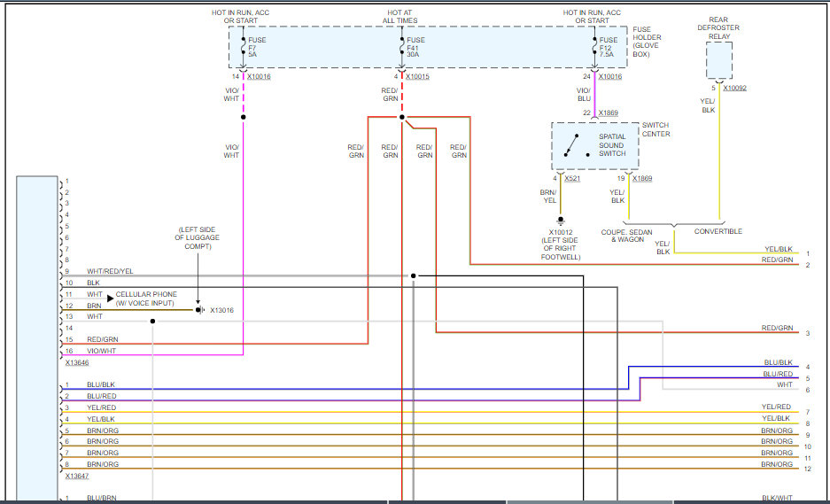Open X1869 link beside pin 22
Viewport: 830px width, 504px height.
[x=609, y=112]
